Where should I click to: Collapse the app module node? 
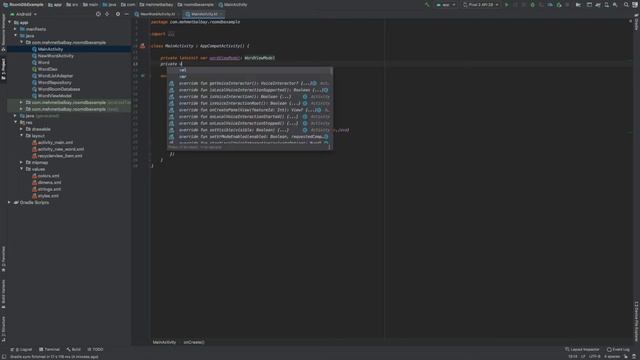[10, 22]
